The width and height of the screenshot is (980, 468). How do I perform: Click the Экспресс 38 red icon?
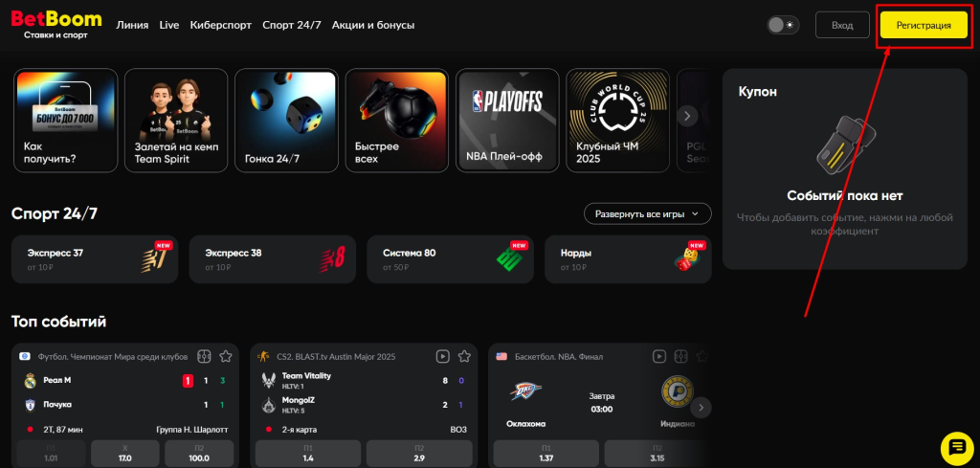point(332,259)
